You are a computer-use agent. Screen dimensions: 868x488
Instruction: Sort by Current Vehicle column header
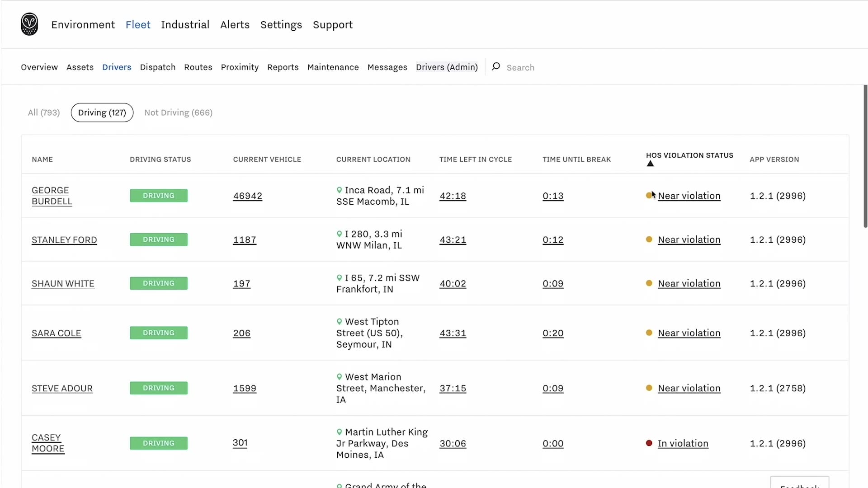[267, 159]
